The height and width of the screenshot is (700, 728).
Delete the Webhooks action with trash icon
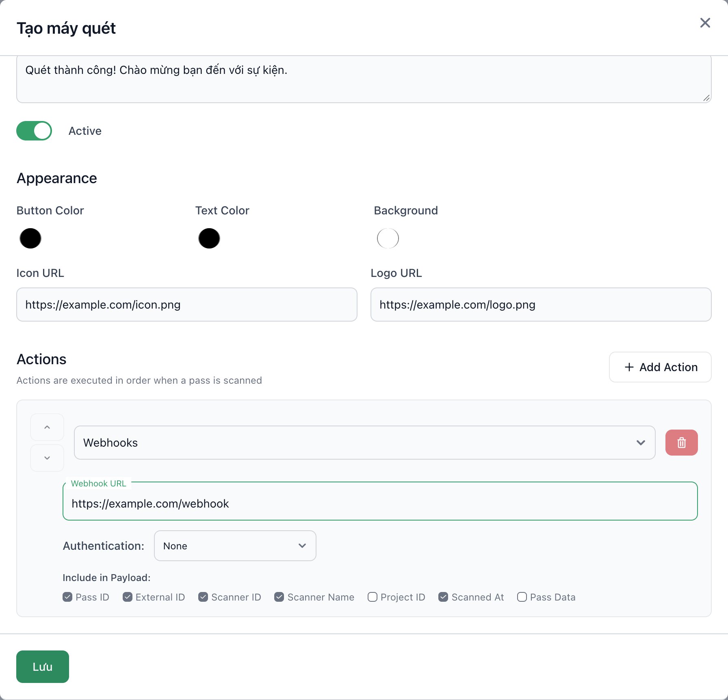click(x=681, y=443)
